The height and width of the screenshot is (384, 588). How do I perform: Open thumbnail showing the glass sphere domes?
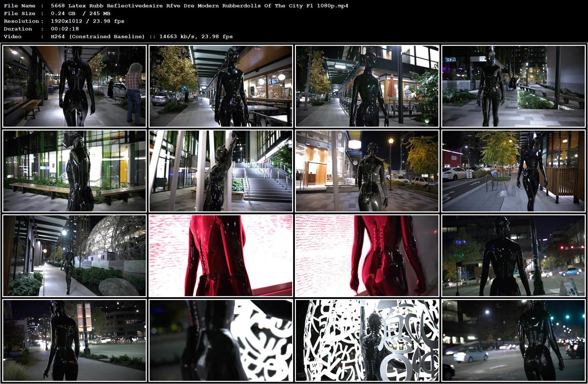coord(74,255)
